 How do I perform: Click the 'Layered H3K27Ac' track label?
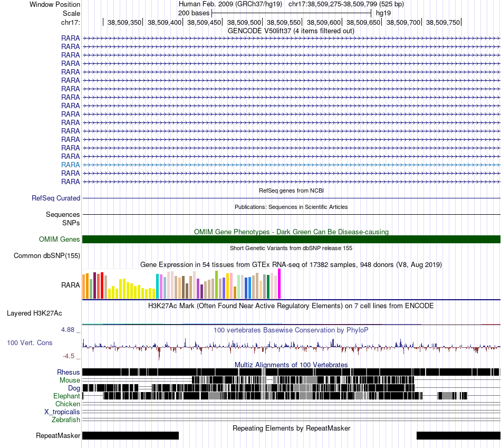(x=34, y=313)
